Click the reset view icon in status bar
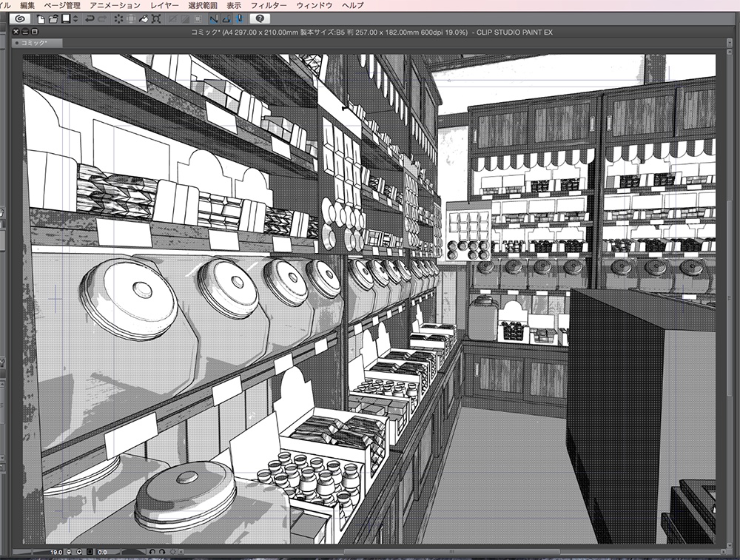740x560 pixels. coord(173,551)
